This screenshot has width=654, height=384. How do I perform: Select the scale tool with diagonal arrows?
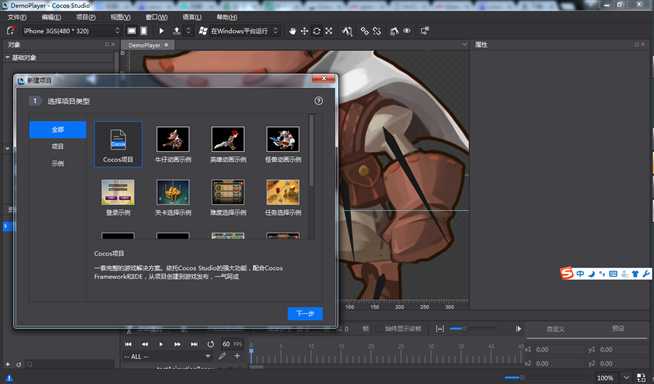[329, 31]
